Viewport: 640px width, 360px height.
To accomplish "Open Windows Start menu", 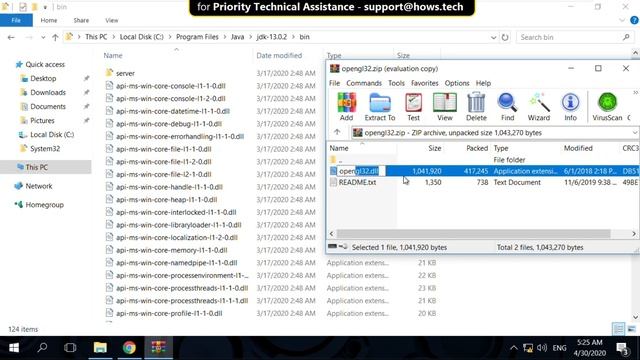I will [14, 348].
